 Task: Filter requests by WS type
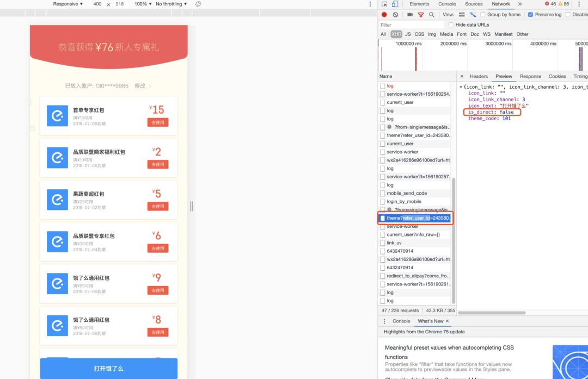click(486, 34)
